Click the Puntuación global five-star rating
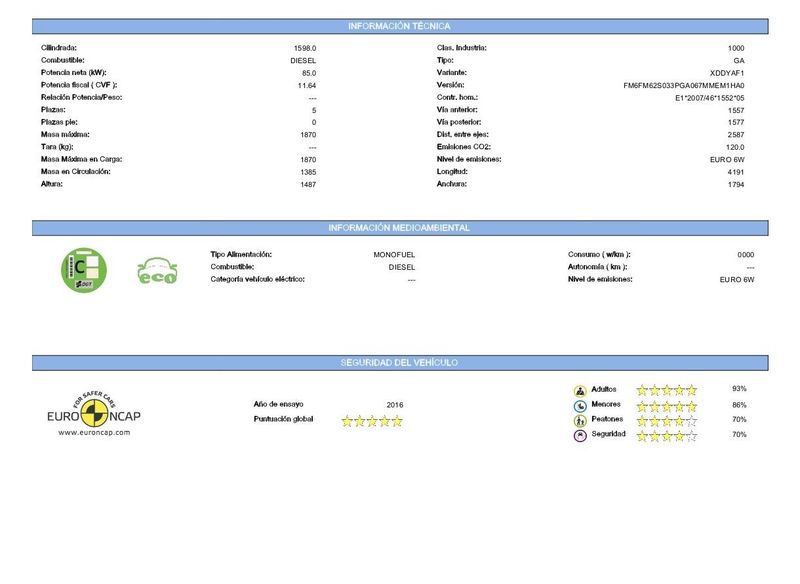The height and width of the screenshot is (584, 800). [x=372, y=421]
